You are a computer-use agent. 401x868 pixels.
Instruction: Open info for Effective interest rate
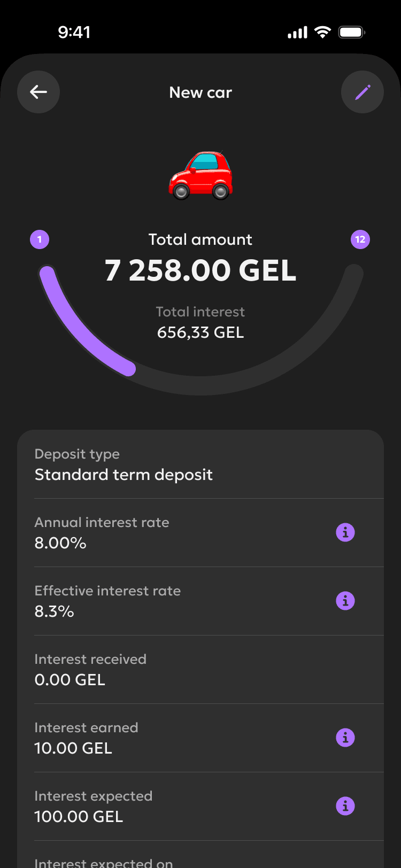point(345,601)
